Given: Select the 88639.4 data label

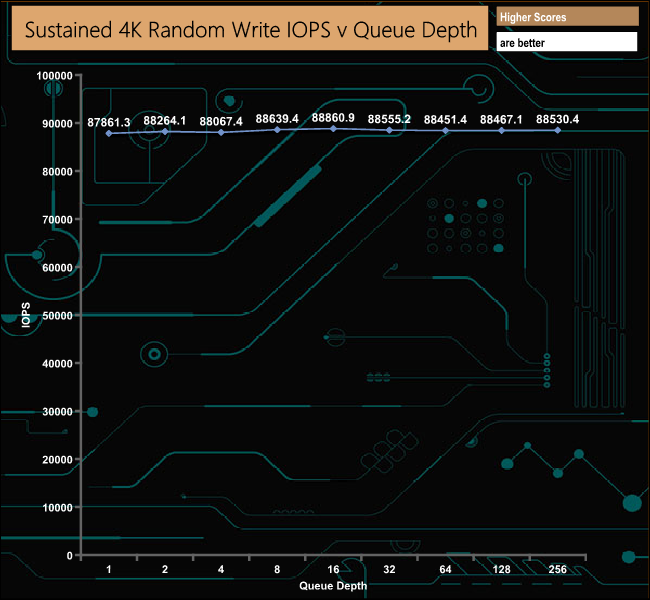Looking at the screenshot, I should 277,119.
